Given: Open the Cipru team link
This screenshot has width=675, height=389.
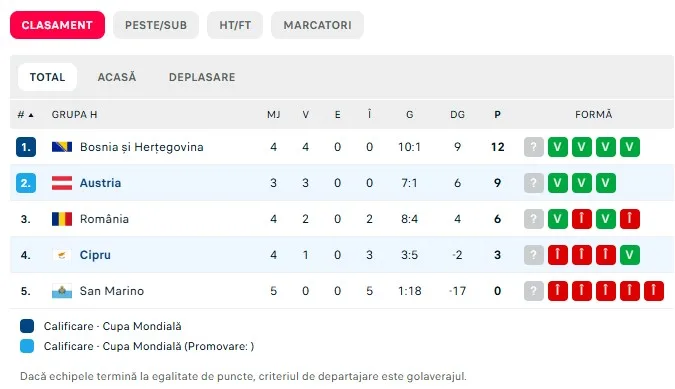Looking at the screenshot, I should click(x=95, y=255).
